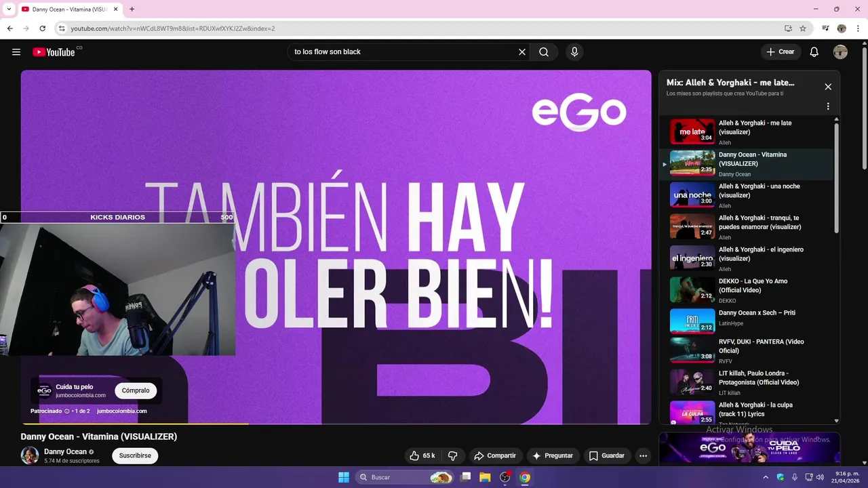Screen dimensions: 868x488
Task: Save the video with Guardar
Action: coord(607,455)
